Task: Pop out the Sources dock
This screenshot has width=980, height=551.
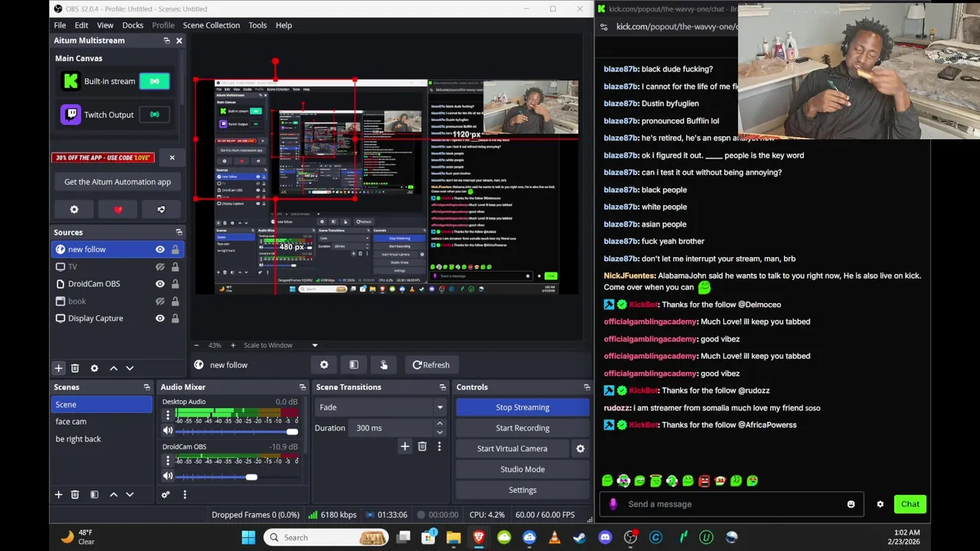Action: click(x=178, y=233)
